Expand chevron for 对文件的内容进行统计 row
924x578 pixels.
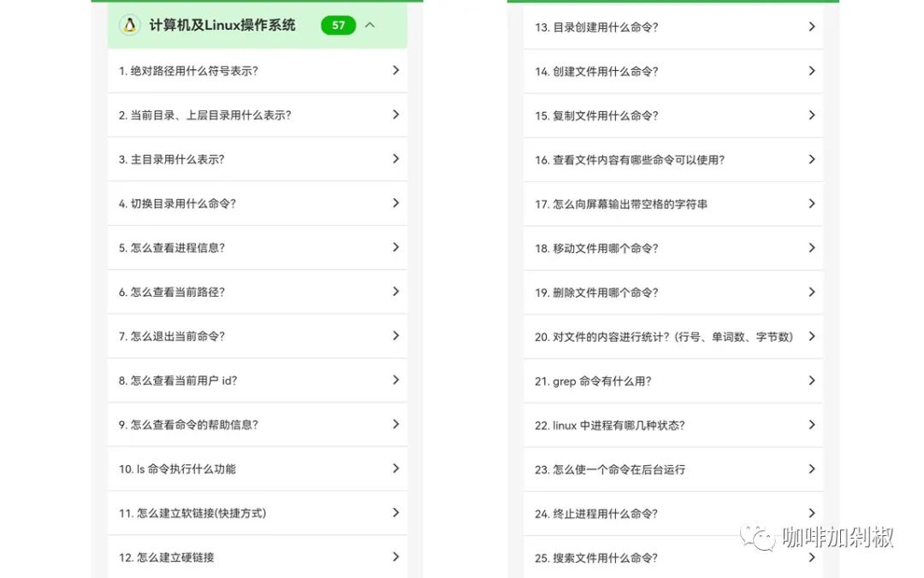812,336
